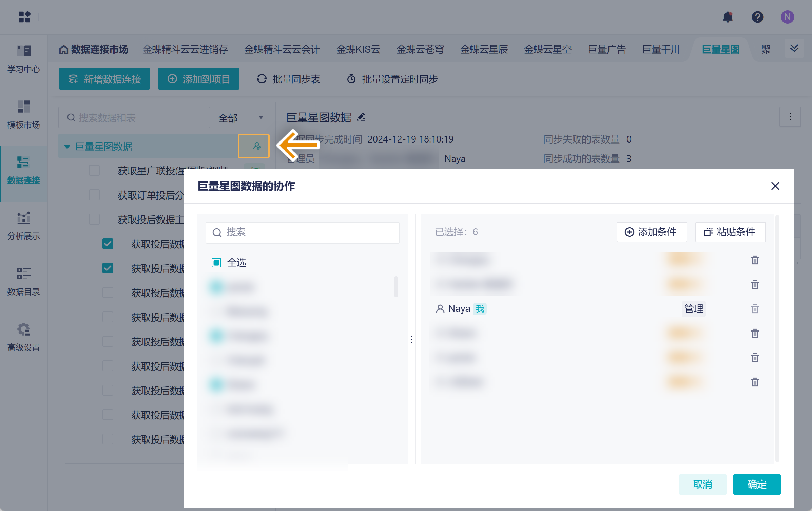Viewport: 812px width, 511px height.
Task: Collapse the 巨量星图数据 tree node
Action: 67,147
